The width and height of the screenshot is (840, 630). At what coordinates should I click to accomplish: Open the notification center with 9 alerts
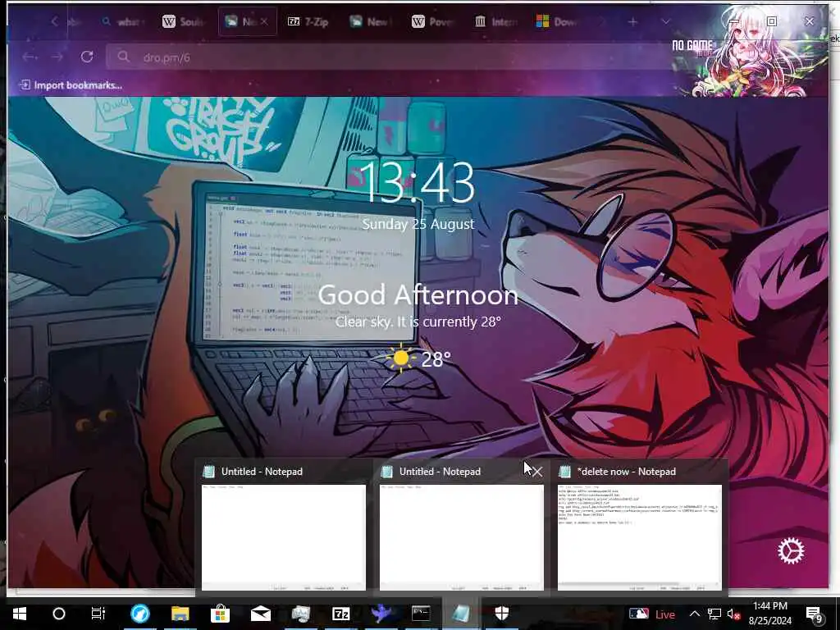tap(815, 614)
